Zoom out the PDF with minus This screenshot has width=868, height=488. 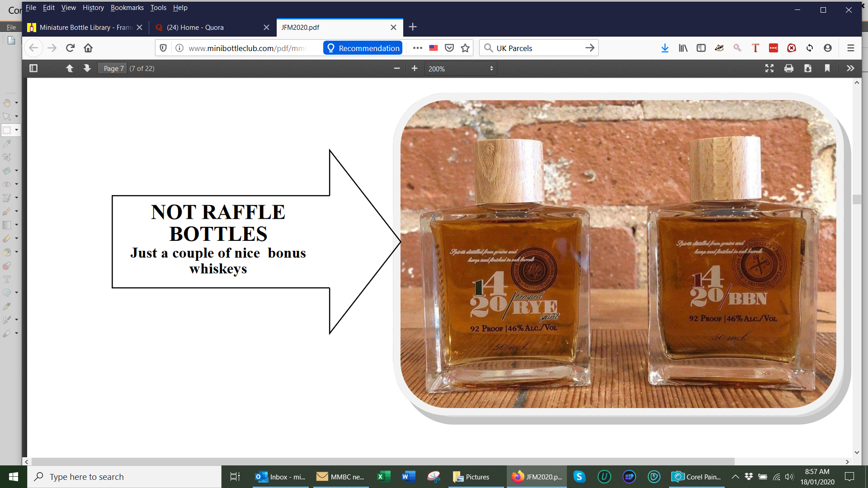coord(397,68)
